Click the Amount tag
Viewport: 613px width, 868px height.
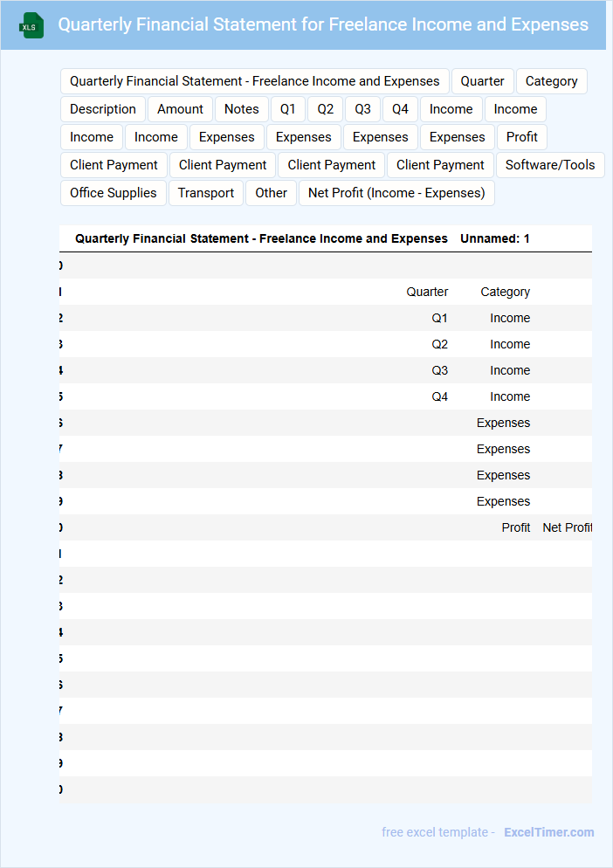click(180, 109)
